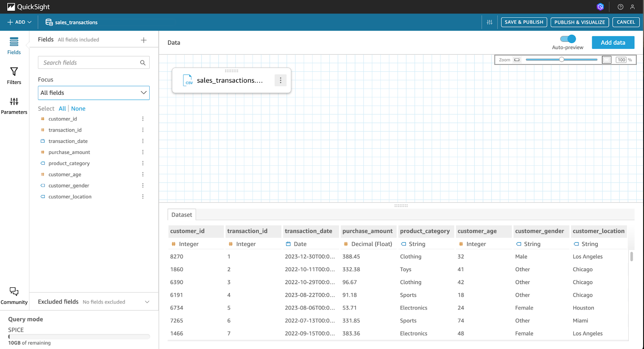Image resolution: width=644 pixels, height=349 pixels.
Task: Click the purple assistant icon in header
Action: (x=600, y=7)
